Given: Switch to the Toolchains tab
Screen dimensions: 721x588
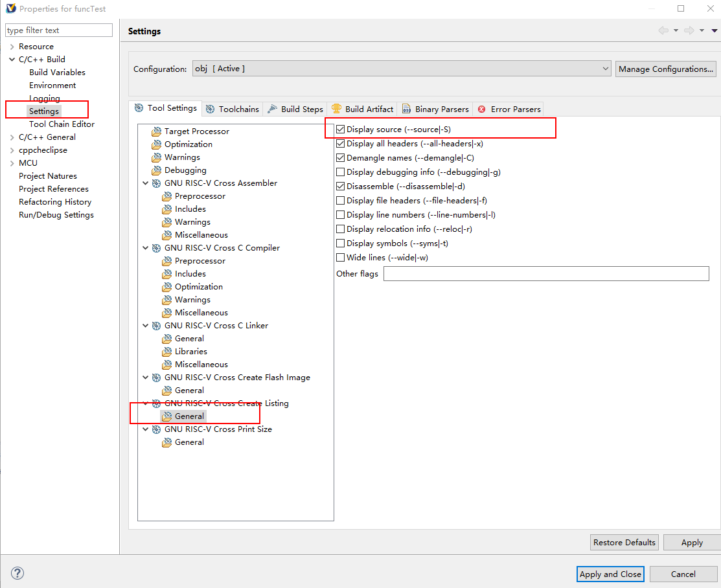Looking at the screenshot, I should [233, 109].
